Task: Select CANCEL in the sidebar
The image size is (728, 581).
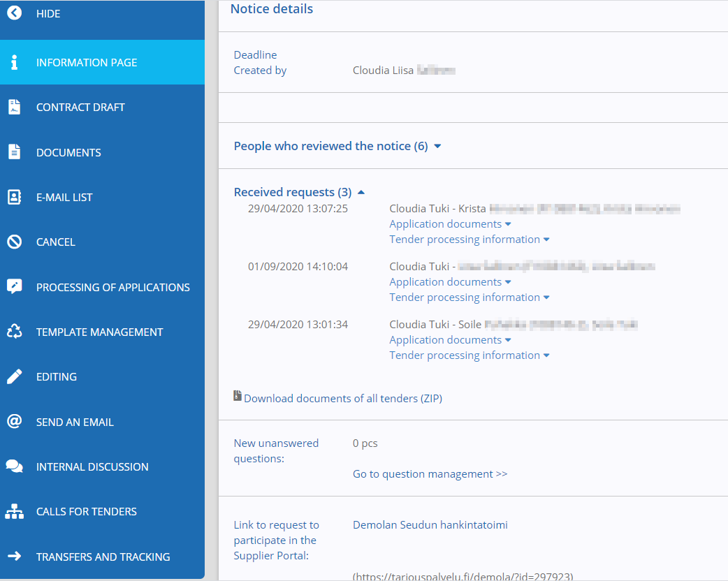Action: click(x=102, y=242)
